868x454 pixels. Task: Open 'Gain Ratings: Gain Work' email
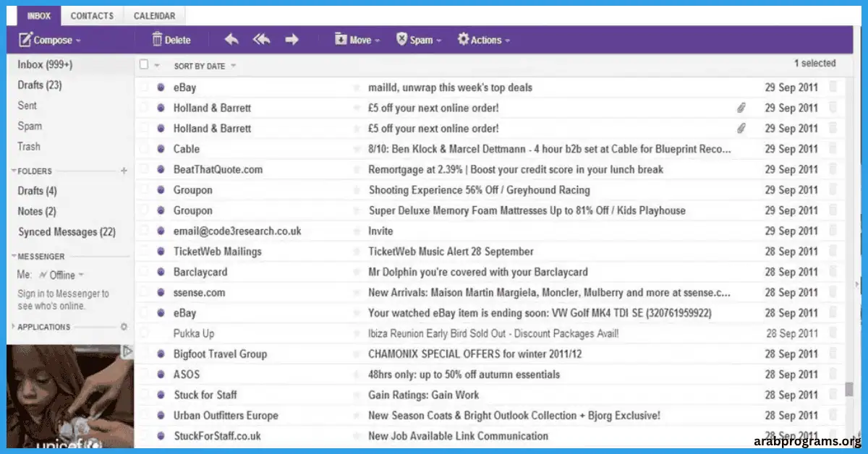coord(423,395)
